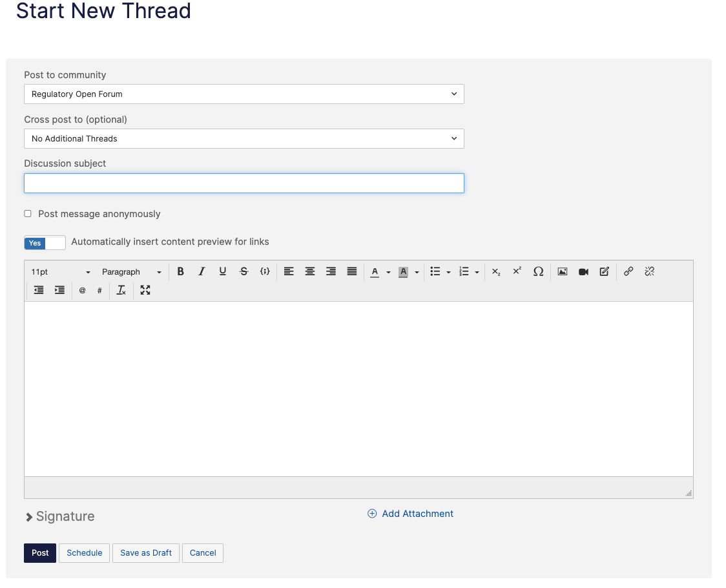
Task: Cancel the new thread
Action: click(x=203, y=553)
